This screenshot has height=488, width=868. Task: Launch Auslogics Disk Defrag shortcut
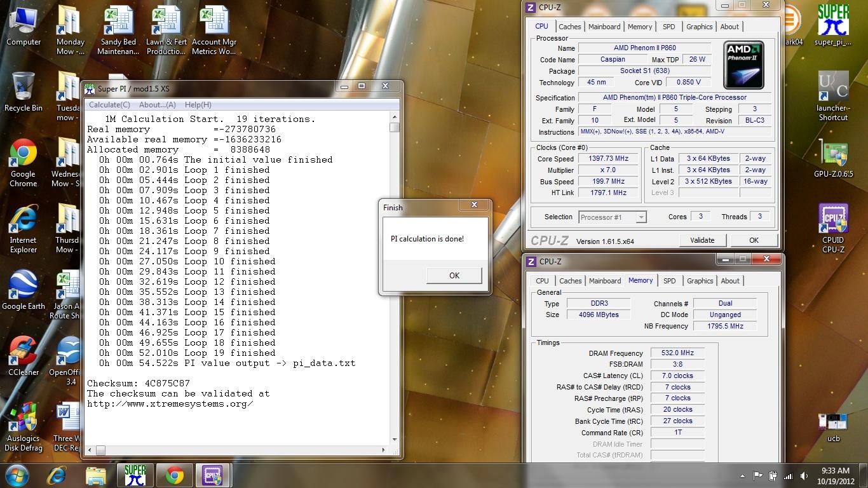click(x=24, y=427)
